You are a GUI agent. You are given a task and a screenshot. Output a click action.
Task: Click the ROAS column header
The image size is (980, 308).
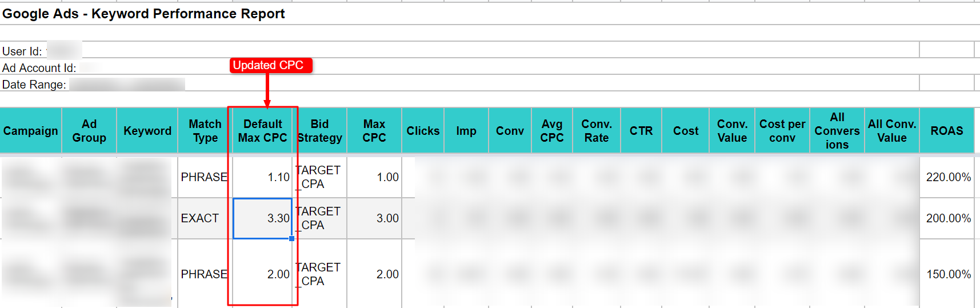947,131
